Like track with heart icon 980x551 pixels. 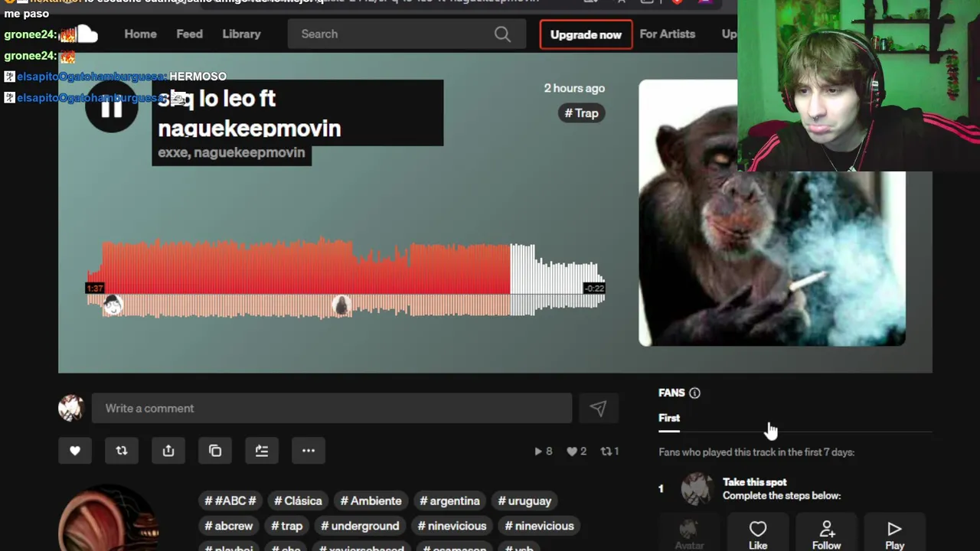75,451
